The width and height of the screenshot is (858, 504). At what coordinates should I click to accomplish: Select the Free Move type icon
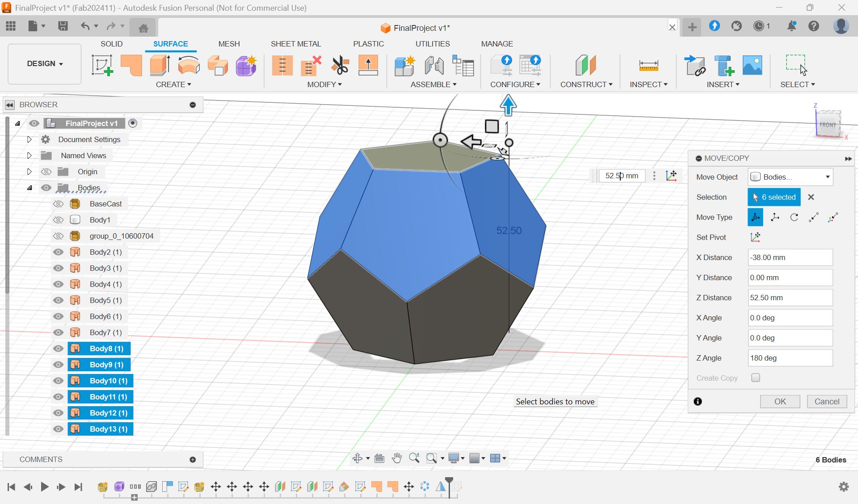pos(755,217)
